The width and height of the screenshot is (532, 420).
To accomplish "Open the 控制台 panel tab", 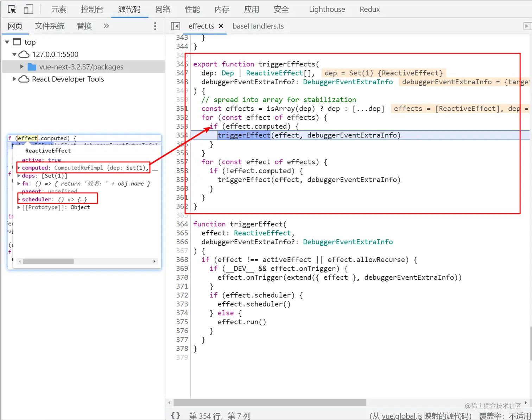I will pos(92,9).
